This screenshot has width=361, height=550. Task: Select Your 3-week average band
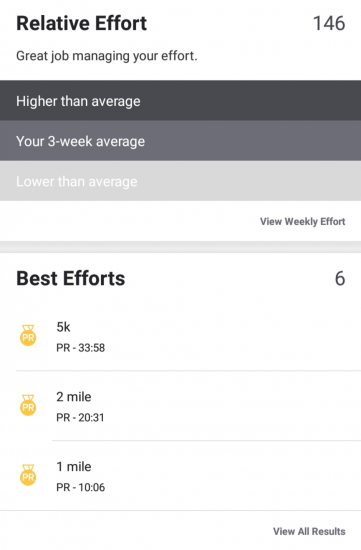click(x=180, y=141)
